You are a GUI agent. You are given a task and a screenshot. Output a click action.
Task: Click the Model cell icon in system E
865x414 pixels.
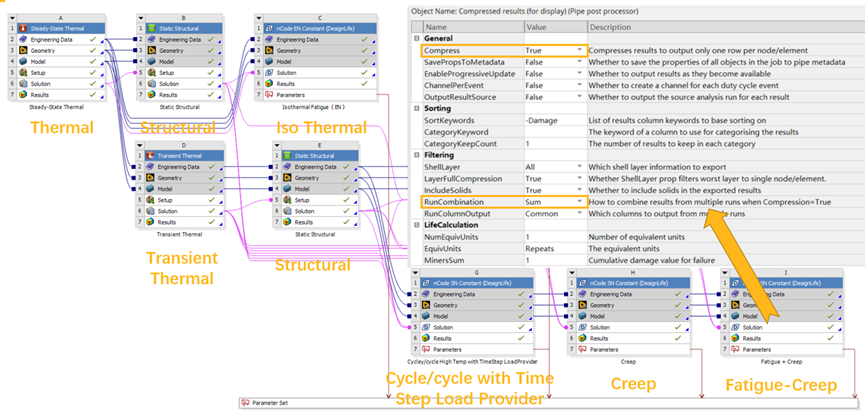point(286,189)
